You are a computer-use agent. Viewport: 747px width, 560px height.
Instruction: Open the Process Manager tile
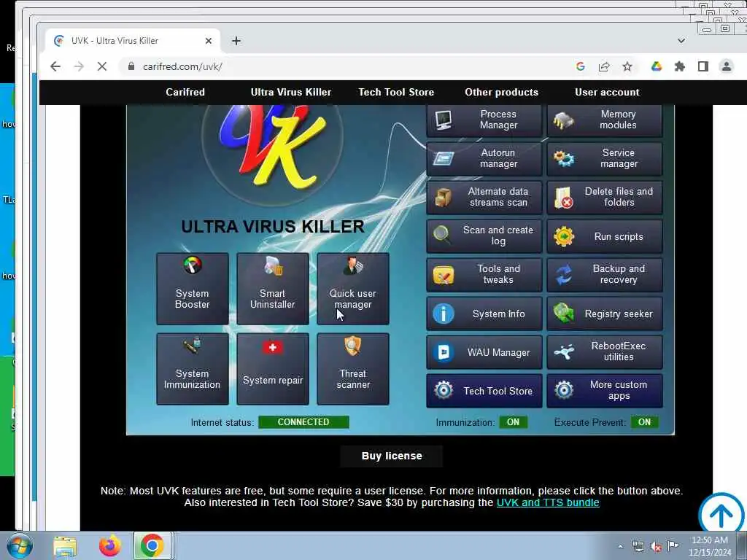(484, 120)
